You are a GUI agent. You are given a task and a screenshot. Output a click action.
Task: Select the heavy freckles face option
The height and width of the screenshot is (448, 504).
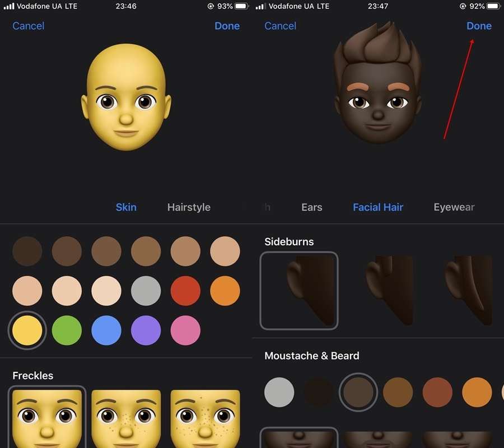(205, 418)
